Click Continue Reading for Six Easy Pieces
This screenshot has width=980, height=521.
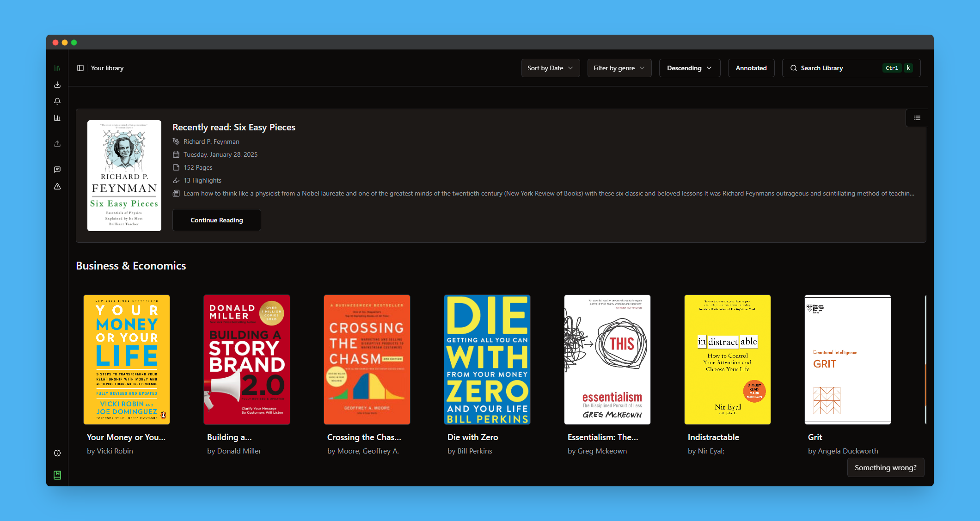tap(216, 220)
